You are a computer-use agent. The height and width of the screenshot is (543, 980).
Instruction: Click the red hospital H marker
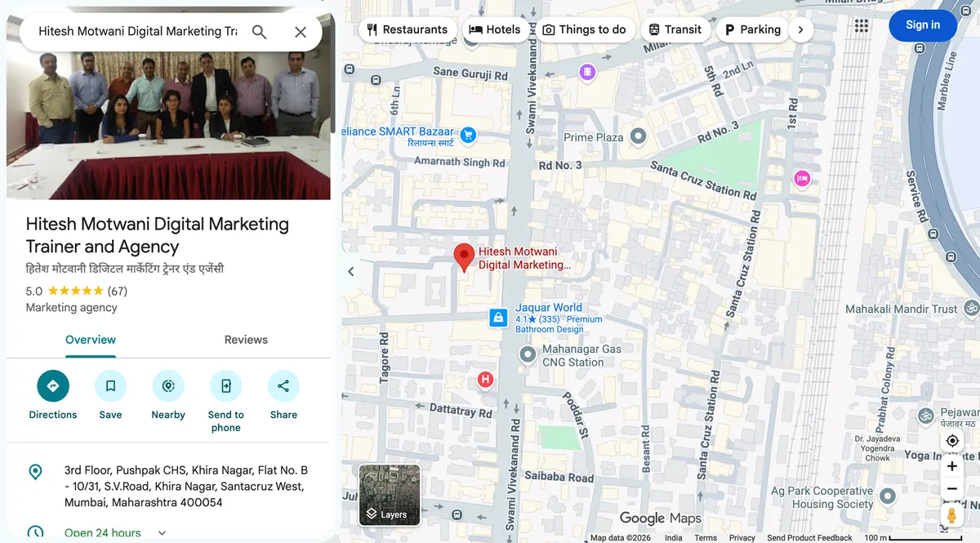pos(485,380)
